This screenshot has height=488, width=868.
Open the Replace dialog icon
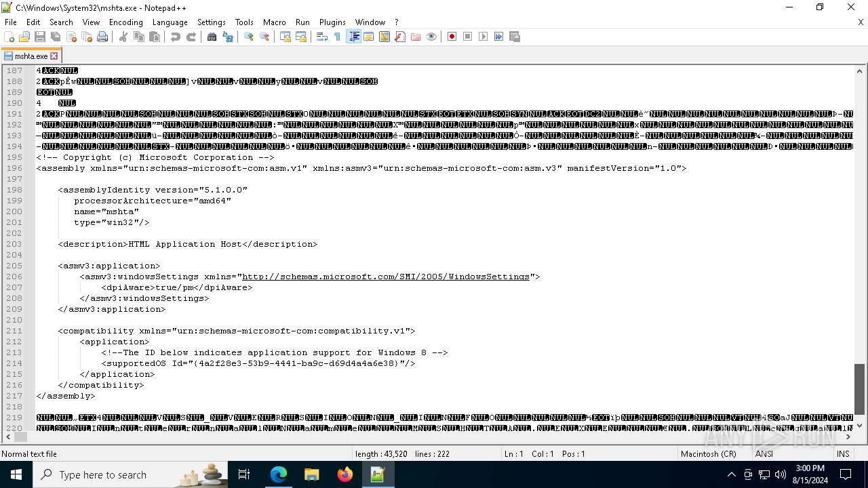pos(228,37)
